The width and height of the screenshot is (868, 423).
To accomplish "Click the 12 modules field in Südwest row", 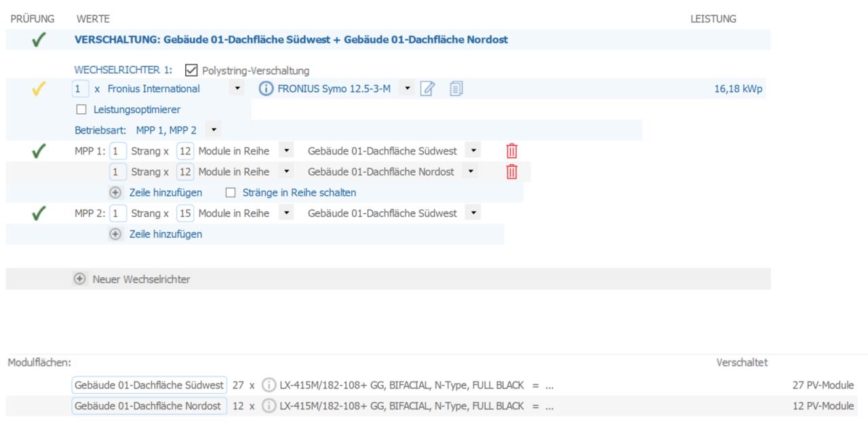I will click(x=185, y=151).
